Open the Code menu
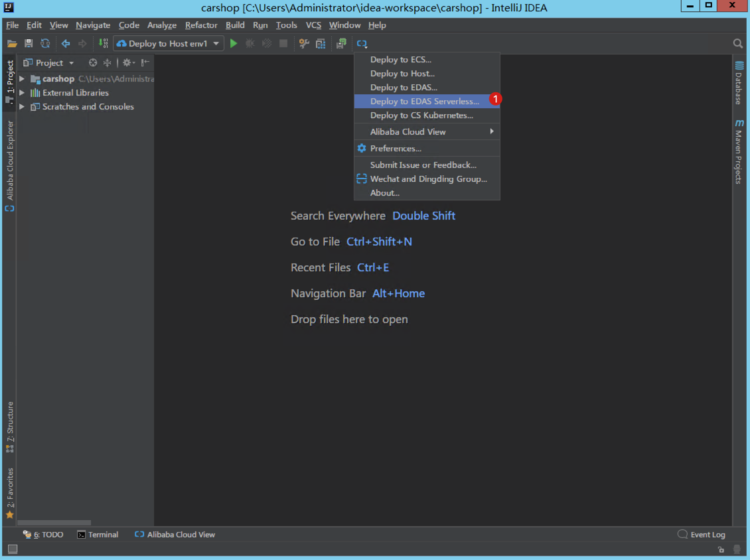Image resolution: width=750 pixels, height=560 pixels. pos(129,25)
